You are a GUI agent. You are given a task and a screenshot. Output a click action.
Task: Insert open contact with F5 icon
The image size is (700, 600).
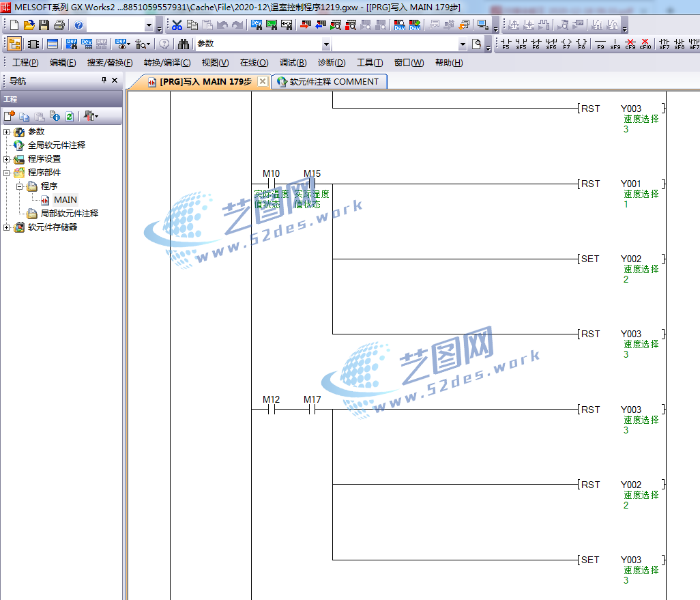[x=506, y=44]
